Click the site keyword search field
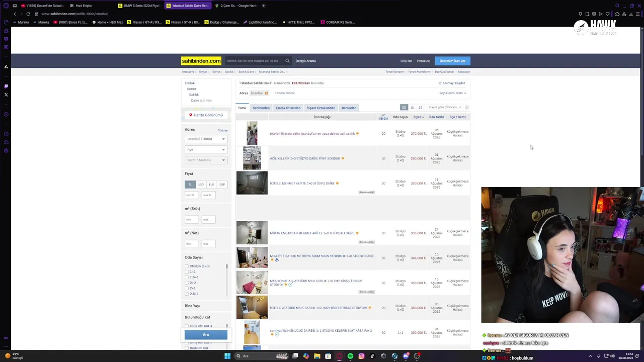The image size is (644, 362). pos(255,61)
